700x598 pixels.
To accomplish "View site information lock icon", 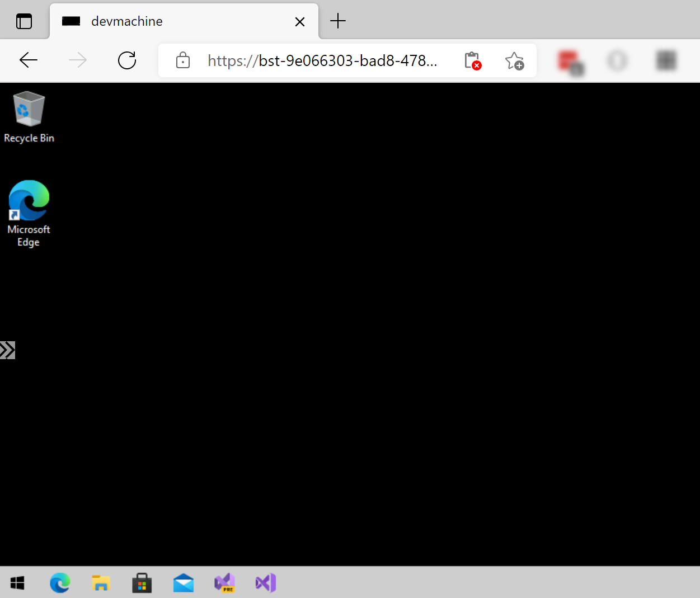I will click(183, 60).
